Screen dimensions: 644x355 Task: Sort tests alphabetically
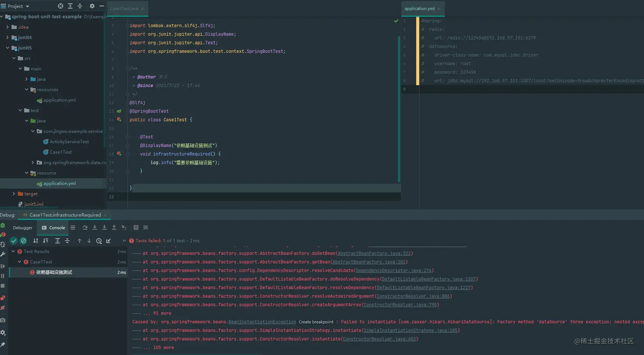pos(36,241)
